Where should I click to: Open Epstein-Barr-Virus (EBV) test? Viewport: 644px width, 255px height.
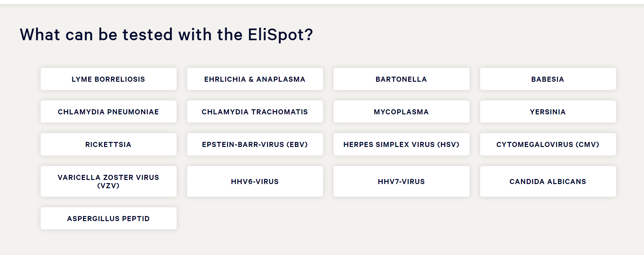(255, 144)
